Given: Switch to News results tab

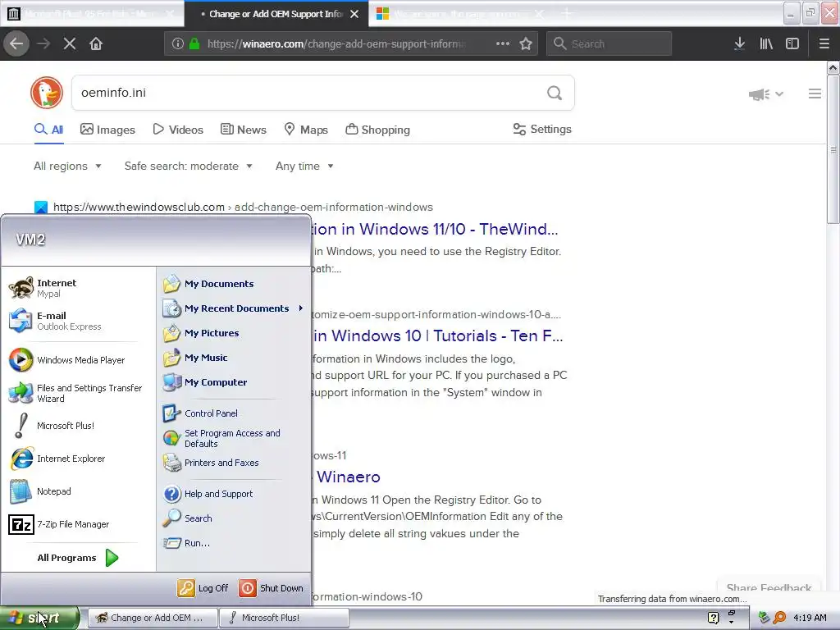Looking at the screenshot, I should [244, 130].
